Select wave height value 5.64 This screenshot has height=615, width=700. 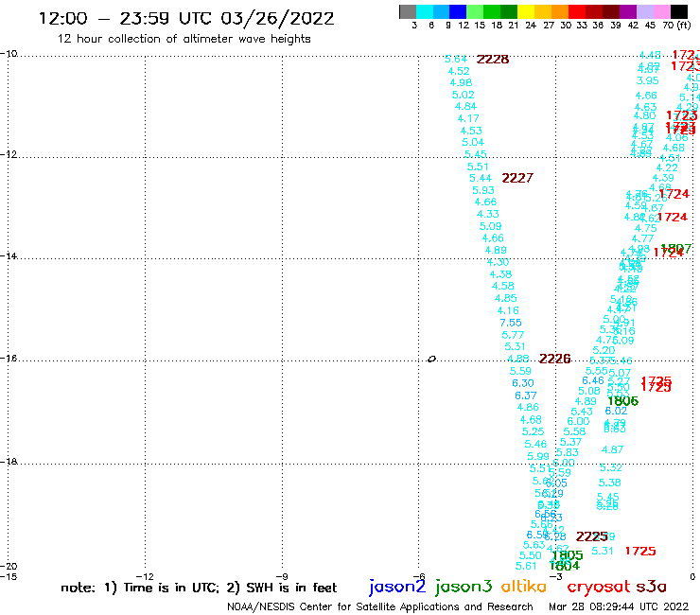tap(456, 59)
